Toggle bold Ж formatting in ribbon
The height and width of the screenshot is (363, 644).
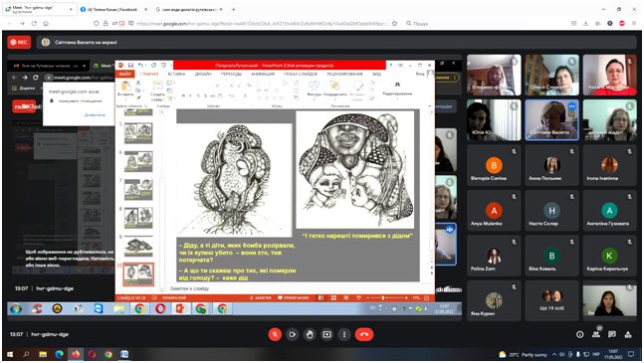point(183,96)
